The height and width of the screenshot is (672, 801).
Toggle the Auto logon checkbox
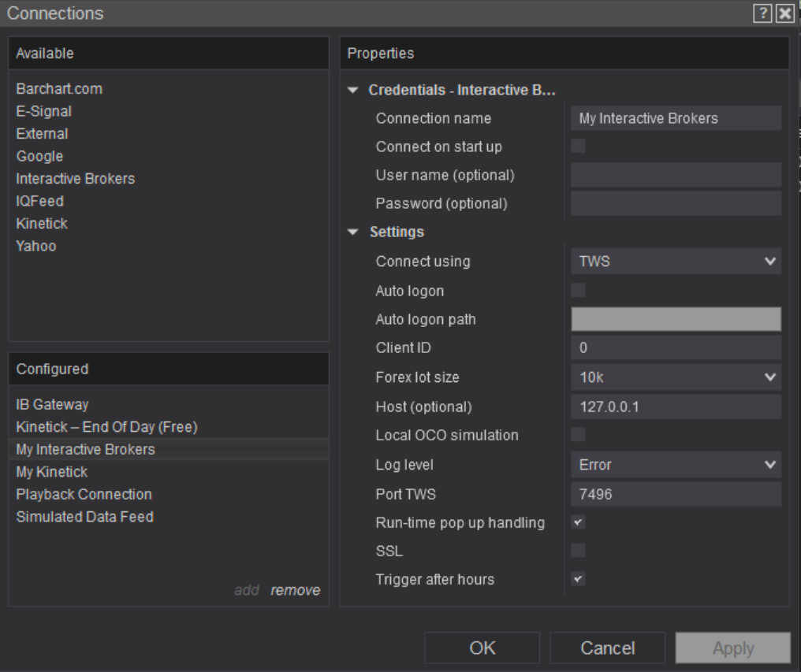[x=579, y=291]
